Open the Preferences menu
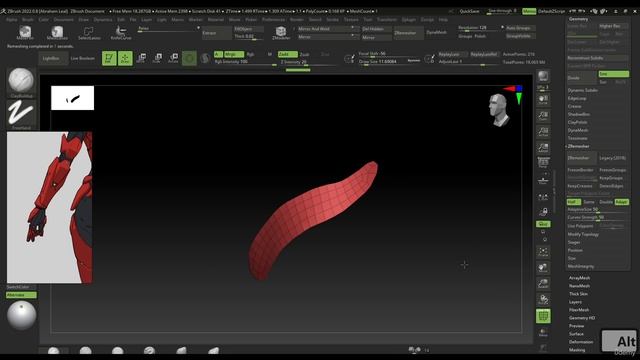The height and width of the screenshot is (360, 640). click(x=273, y=20)
